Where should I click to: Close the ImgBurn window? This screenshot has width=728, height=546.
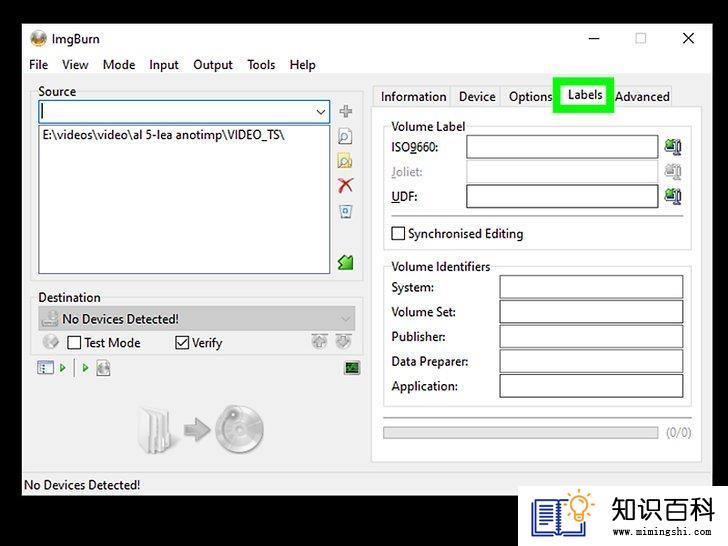[689, 39]
